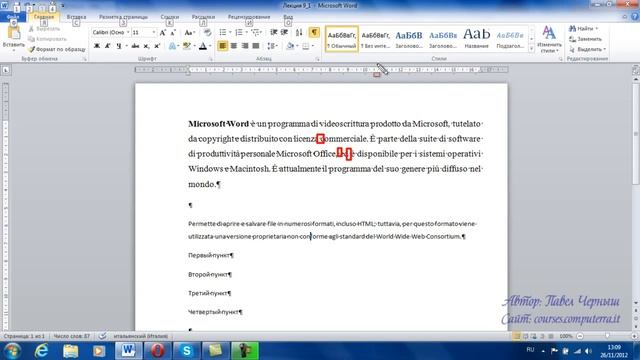
Task: Switch to the Вставка tab
Action: point(76,17)
